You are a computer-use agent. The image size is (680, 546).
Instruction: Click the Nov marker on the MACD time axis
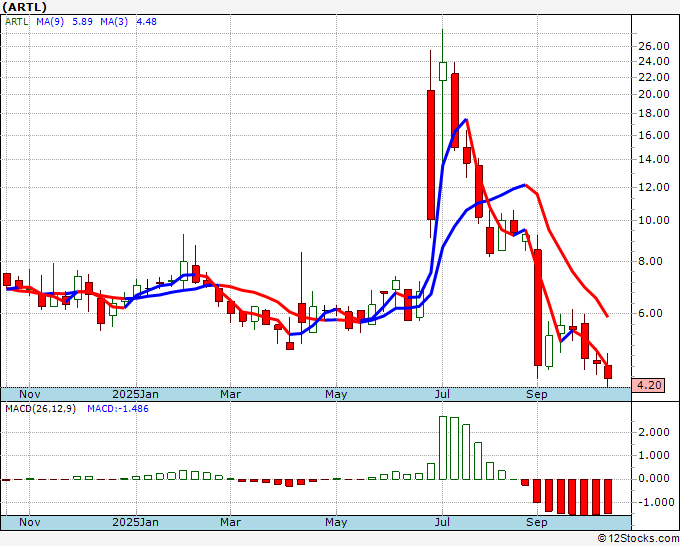[x=31, y=522]
